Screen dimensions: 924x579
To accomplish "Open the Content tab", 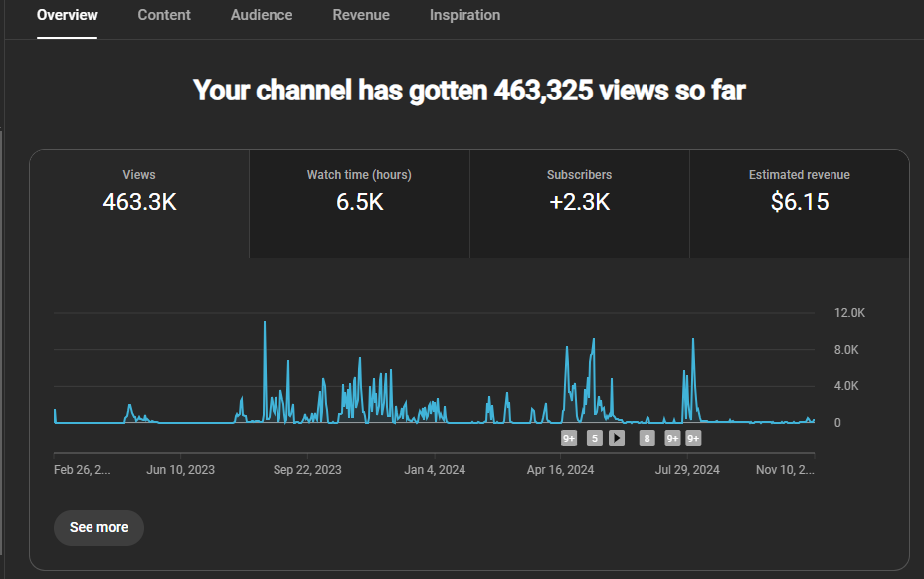I will (164, 15).
